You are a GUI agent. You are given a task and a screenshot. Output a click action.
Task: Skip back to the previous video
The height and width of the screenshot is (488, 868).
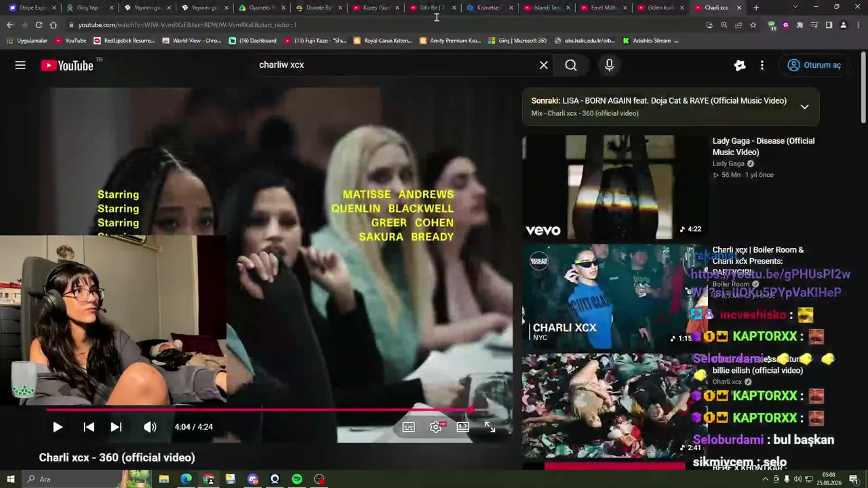point(89,427)
